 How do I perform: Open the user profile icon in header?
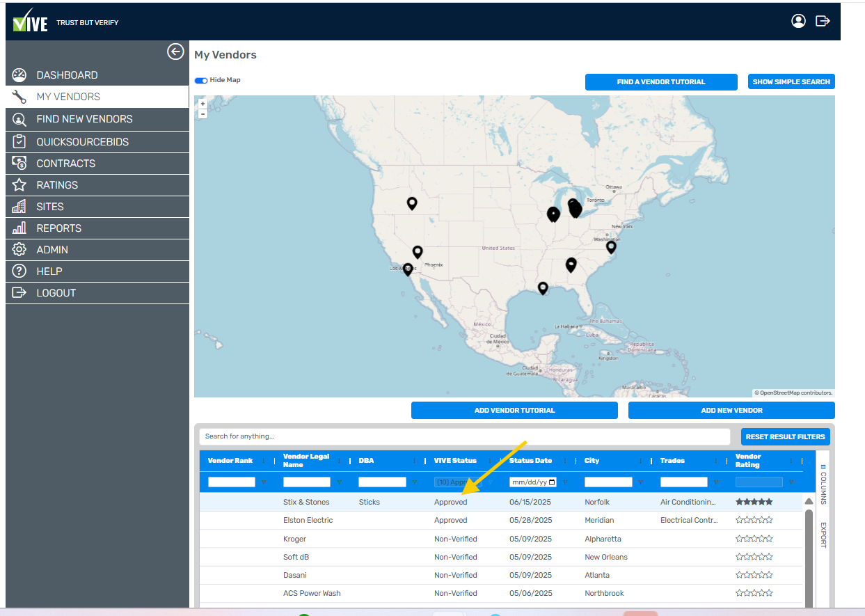click(798, 21)
